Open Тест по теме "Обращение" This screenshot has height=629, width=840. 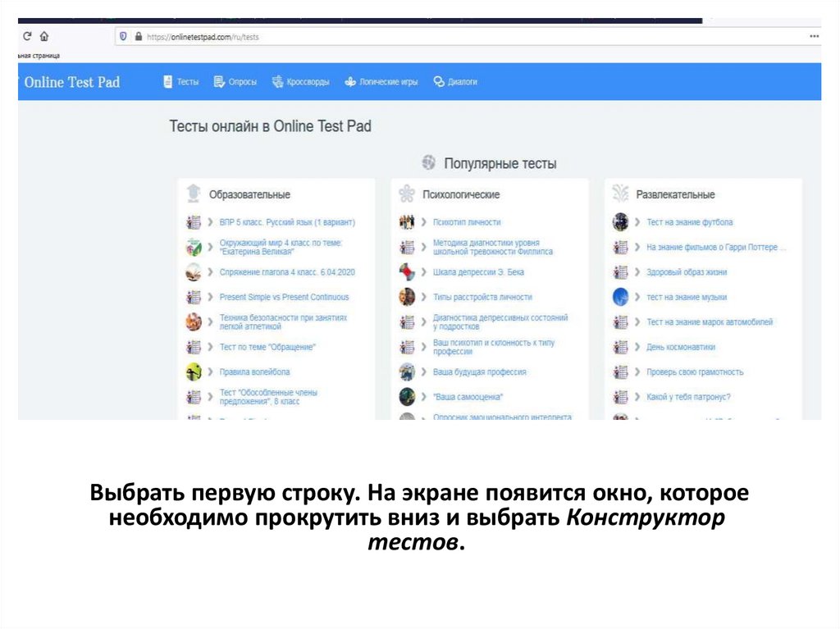pos(267,347)
